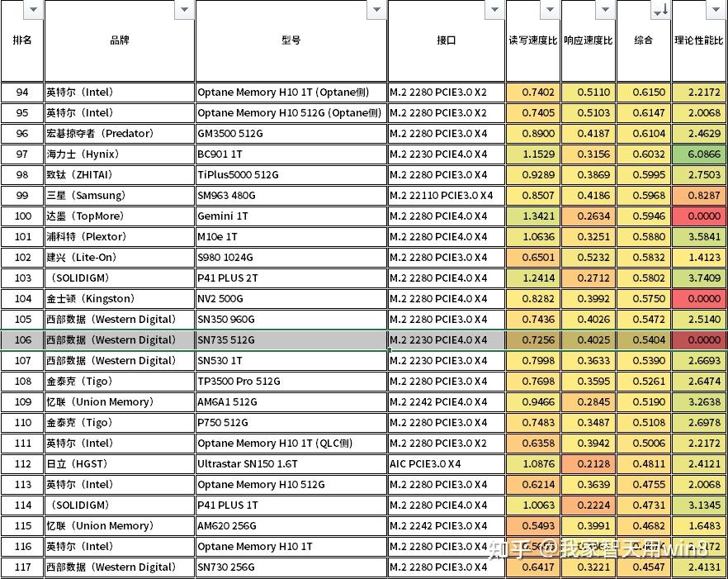The image size is (728, 579).
Task: Click model cell Optane Memory H10 1T (Optane侧)
Action: click(x=291, y=92)
